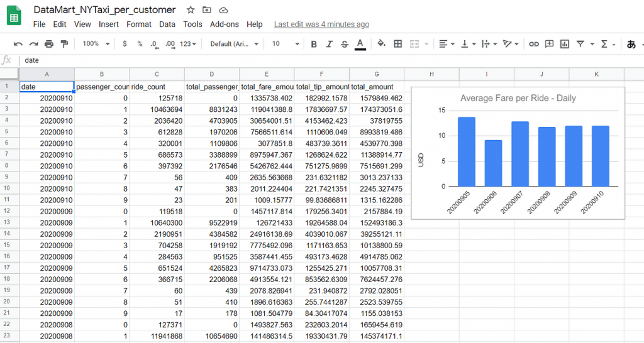Insert a chart
This screenshot has height=343, width=644.
point(565,44)
